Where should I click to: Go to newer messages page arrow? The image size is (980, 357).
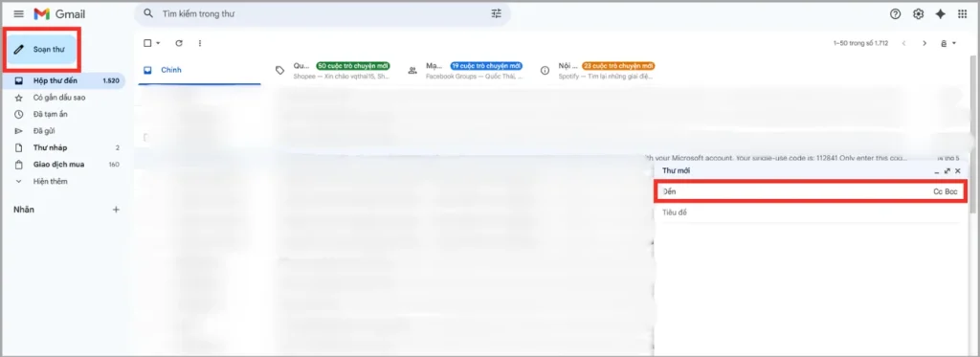click(x=903, y=43)
